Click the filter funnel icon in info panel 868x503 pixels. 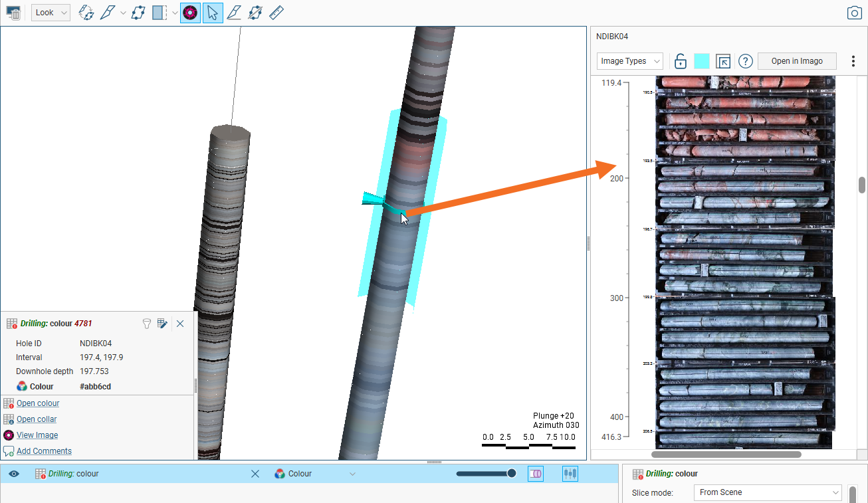(147, 324)
